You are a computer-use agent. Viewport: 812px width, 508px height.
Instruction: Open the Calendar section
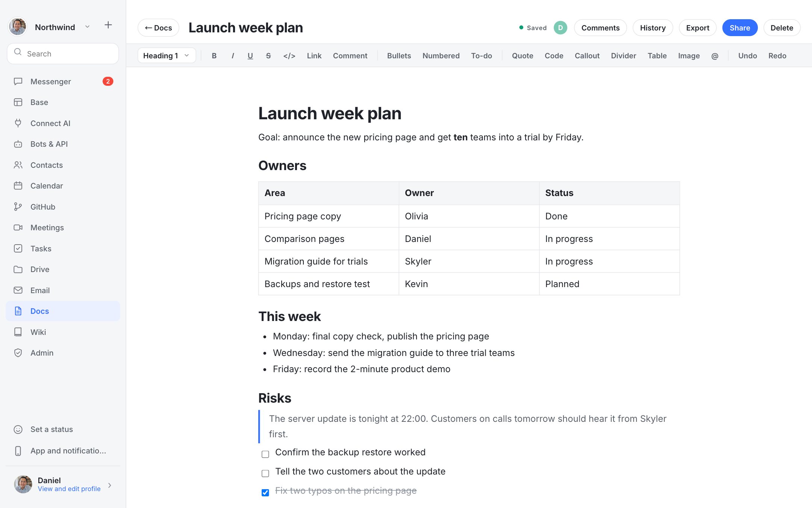pos(63,186)
